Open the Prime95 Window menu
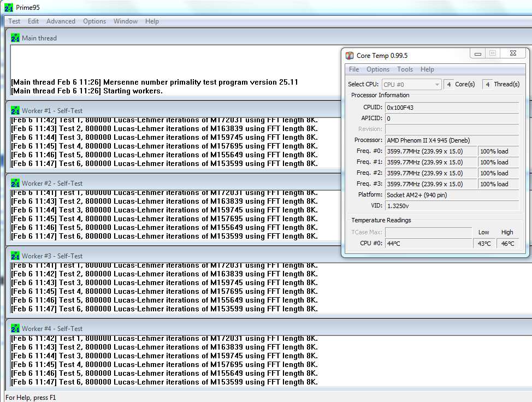The image size is (532, 402). [x=126, y=21]
